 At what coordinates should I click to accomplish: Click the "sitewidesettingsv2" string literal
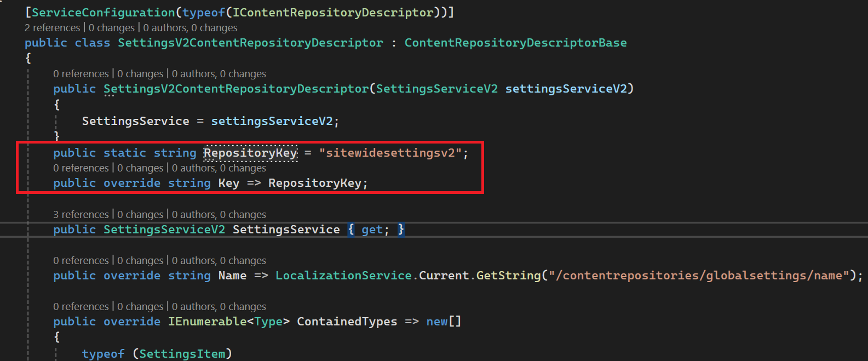pos(390,153)
